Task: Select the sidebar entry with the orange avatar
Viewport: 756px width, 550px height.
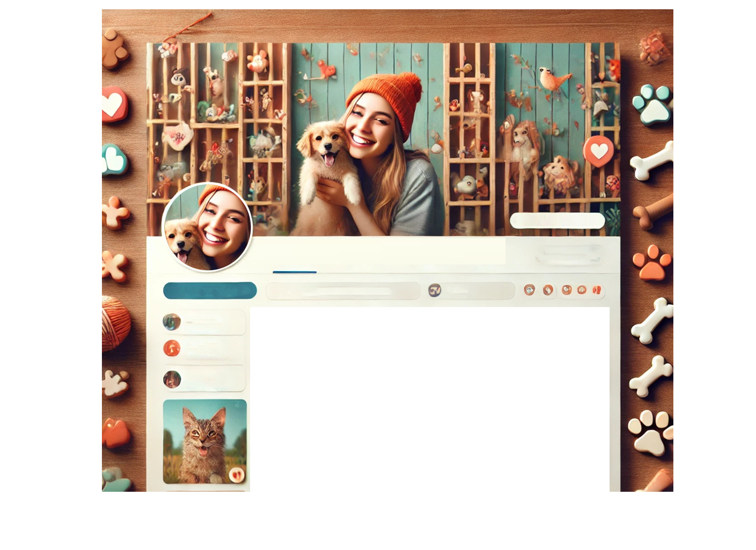Action: click(x=204, y=349)
